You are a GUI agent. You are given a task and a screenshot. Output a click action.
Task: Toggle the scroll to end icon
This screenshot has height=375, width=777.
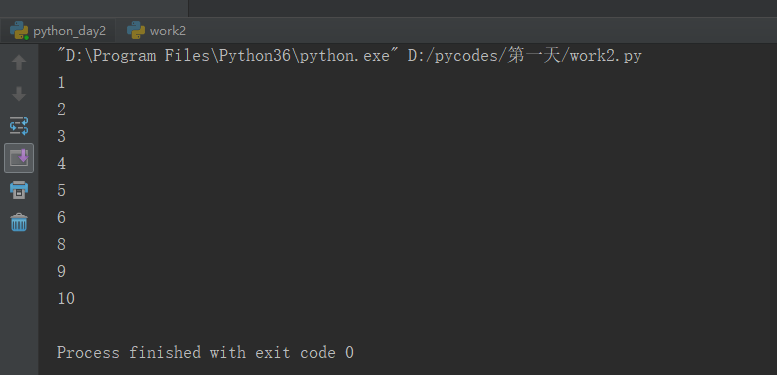point(19,158)
